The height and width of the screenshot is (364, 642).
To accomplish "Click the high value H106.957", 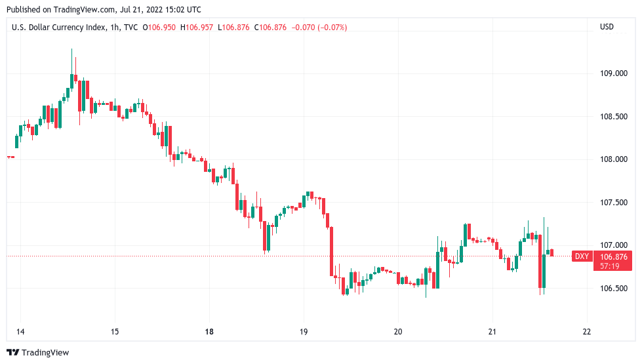I will click(x=200, y=27).
